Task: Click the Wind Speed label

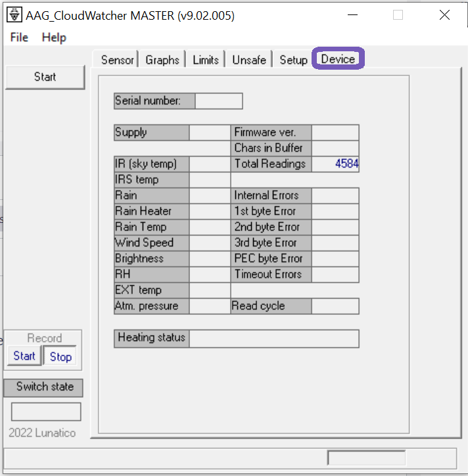Action: click(151, 243)
